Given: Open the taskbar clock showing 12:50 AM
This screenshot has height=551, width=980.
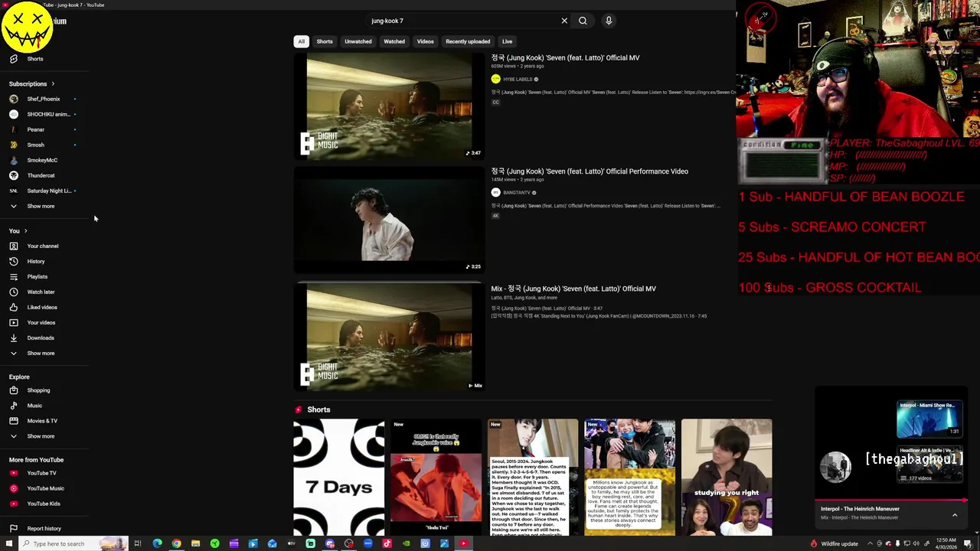Looking at the screenshot, I should click(948, 543).
